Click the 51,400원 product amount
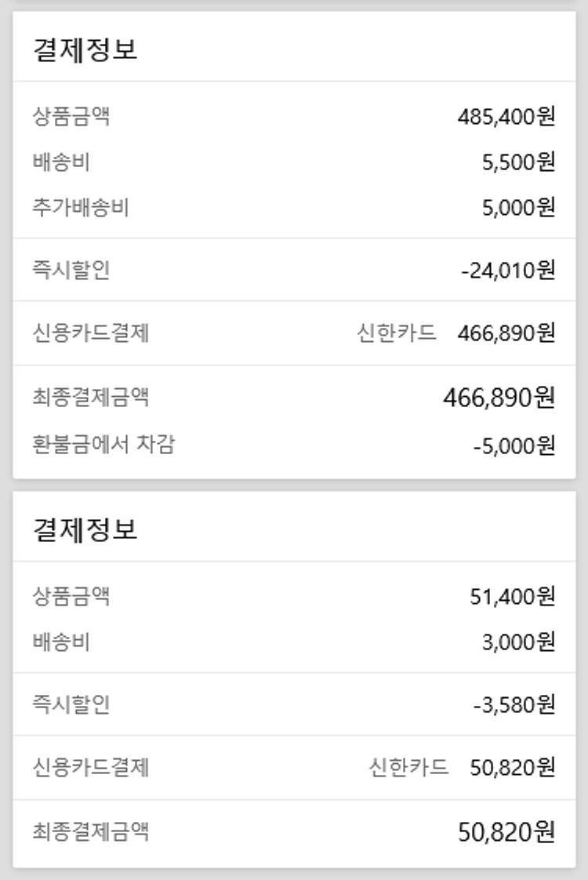 point(512,597)
